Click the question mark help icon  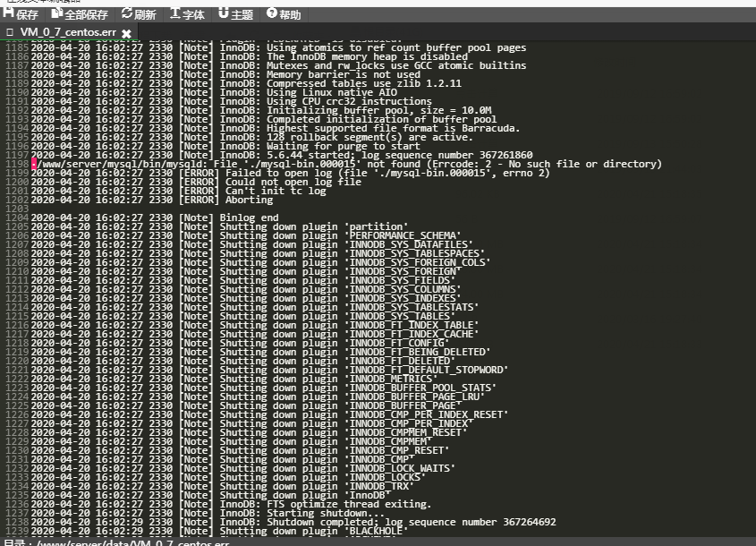click(272, 13)
